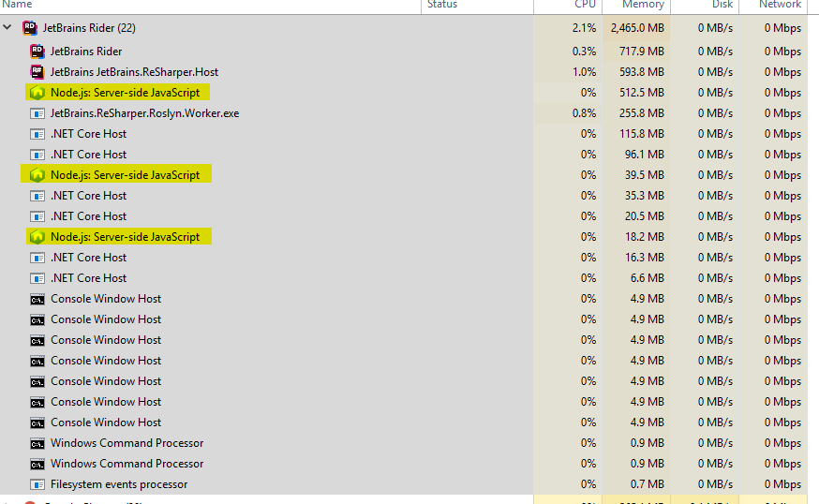The image size is (819, 504).
Task: Click the .NET Core Host icon on 115.8 MB row
Action: [x=37, y=134]
